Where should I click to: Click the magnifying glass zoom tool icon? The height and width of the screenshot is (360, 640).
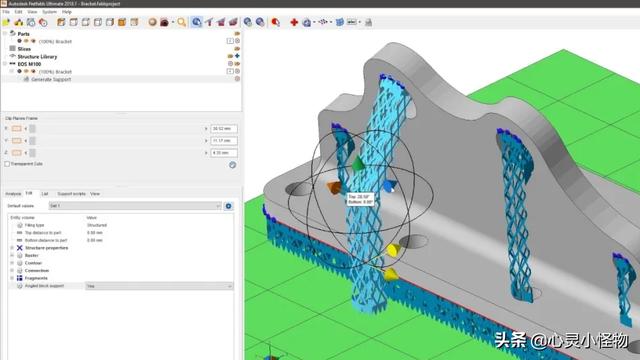point(181,22)
